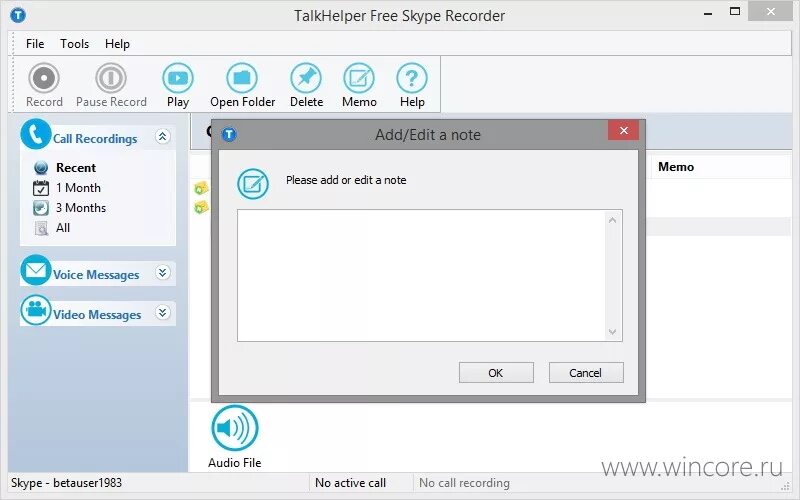Open the Memo tool in toolbar

[359, 78]
